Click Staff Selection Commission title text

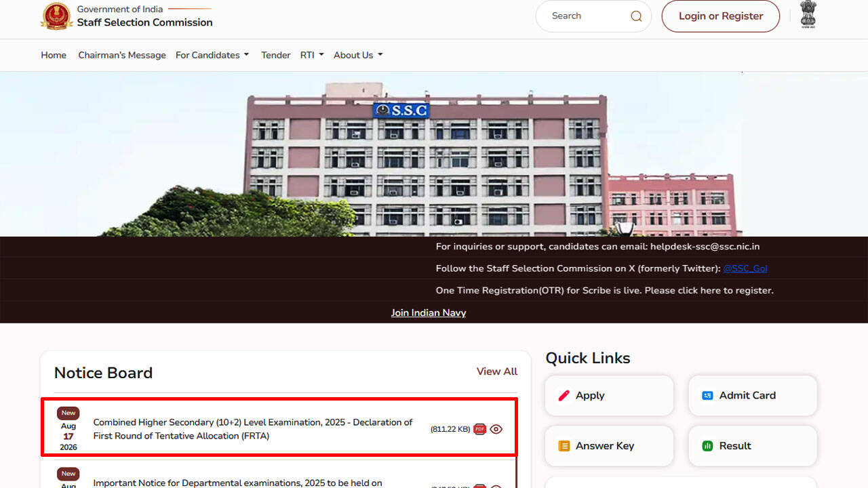(144, 22)
